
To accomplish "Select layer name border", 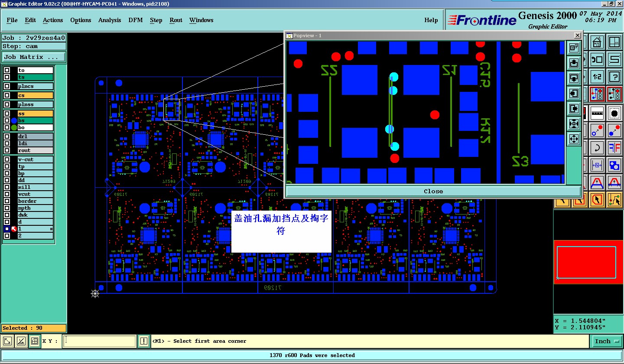I will click(x=36, y=201).
